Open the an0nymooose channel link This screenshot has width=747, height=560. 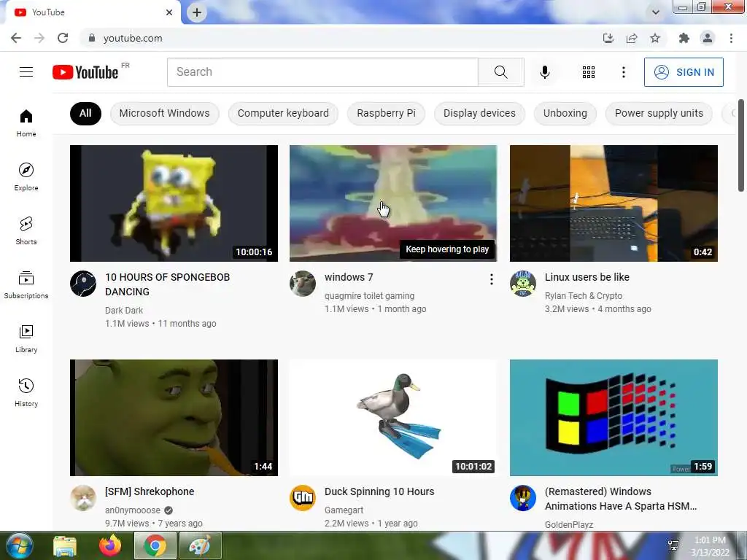(133, 510)
